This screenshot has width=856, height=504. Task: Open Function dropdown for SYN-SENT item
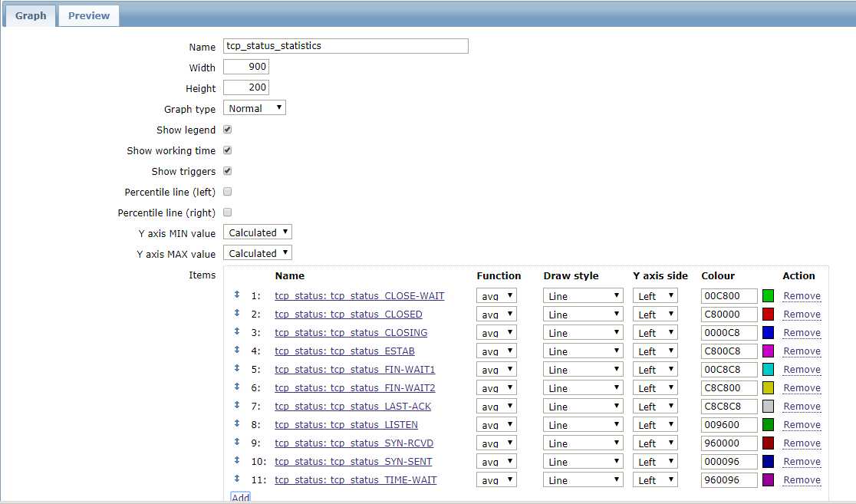[x=496, y=461]
